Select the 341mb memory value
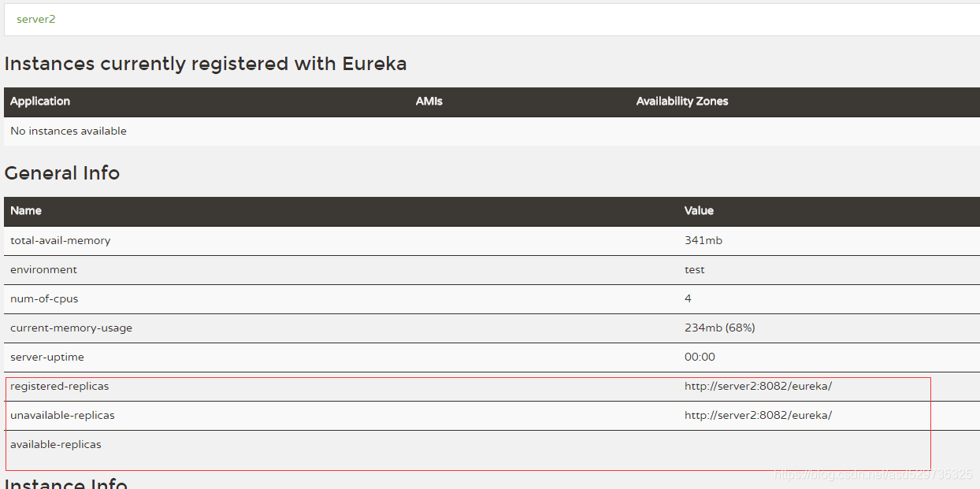The width and height of the screenshot is (980, 489). pos(703,241)
